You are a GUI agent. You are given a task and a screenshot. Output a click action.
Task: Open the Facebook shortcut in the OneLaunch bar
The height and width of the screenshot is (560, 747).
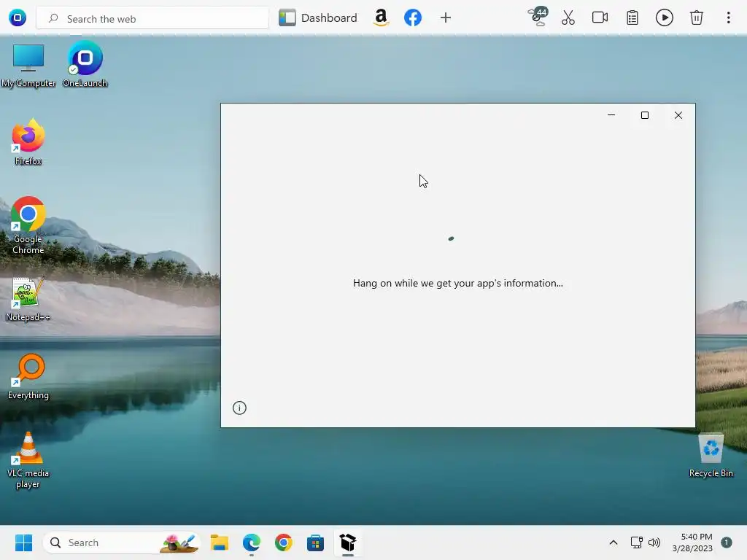tap(413, 18)
